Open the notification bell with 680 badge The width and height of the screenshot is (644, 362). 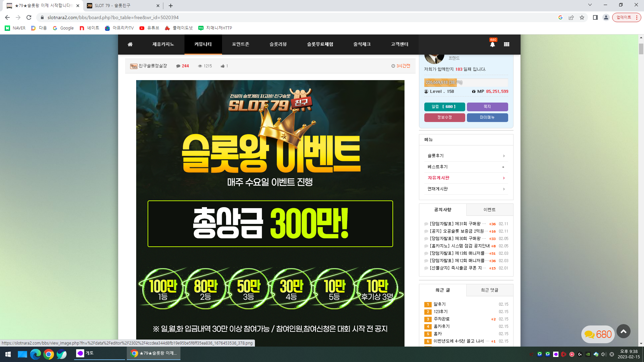(492, 44)
